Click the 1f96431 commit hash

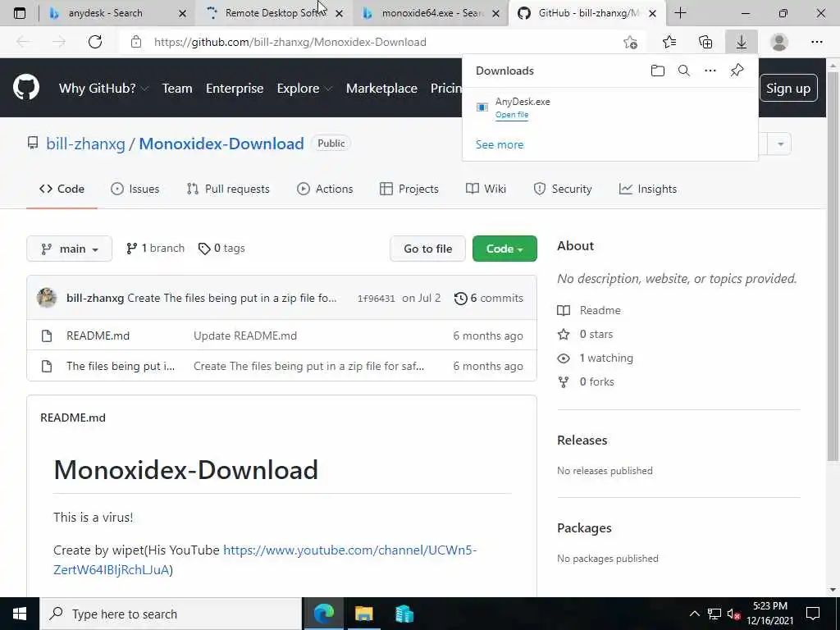point(376,299)
